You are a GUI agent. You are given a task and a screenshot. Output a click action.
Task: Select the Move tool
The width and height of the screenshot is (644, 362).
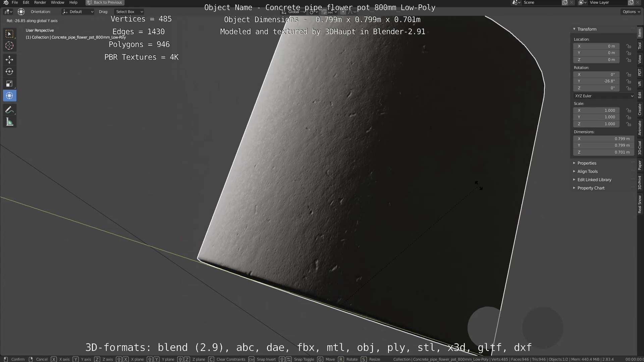9,60
